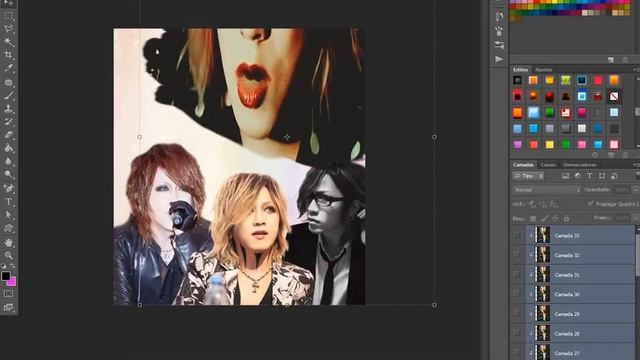Toggle lock transparent pixels button
The height and width of the screenshot is (360, 640).
533,219
